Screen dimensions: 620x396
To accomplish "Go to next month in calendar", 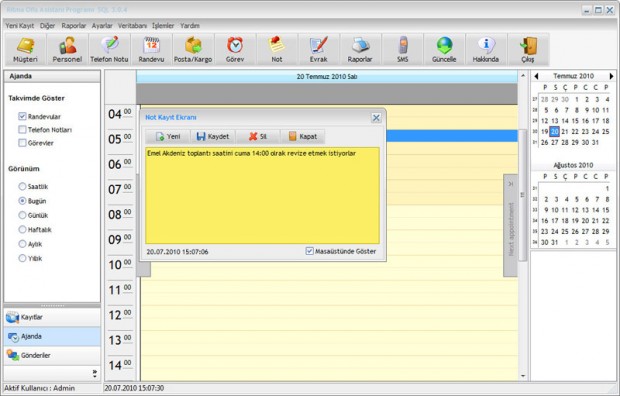I will pos(611,76).
